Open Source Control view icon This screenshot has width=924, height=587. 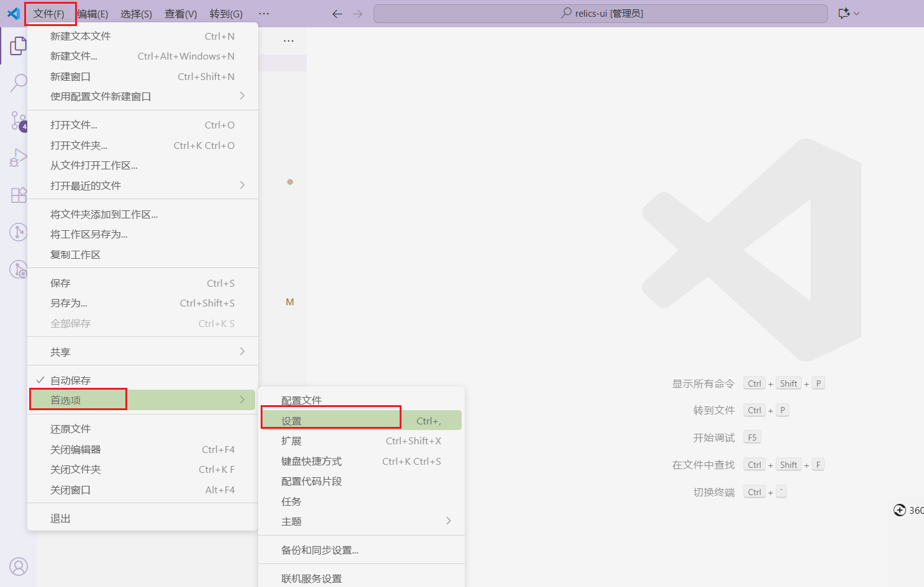(x=19, y=121)
